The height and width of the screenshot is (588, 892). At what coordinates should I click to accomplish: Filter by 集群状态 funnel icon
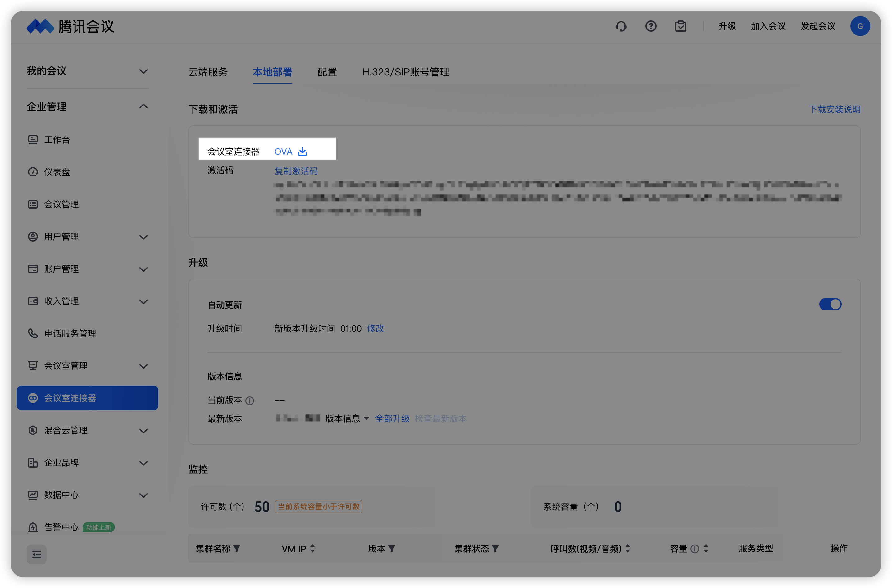click(495, 549)
